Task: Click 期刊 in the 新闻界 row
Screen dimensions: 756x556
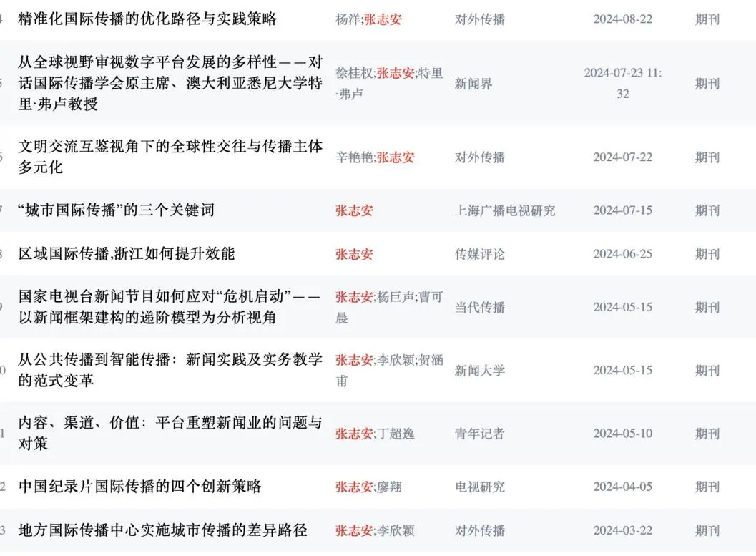Action: click(x=707, y=84)
